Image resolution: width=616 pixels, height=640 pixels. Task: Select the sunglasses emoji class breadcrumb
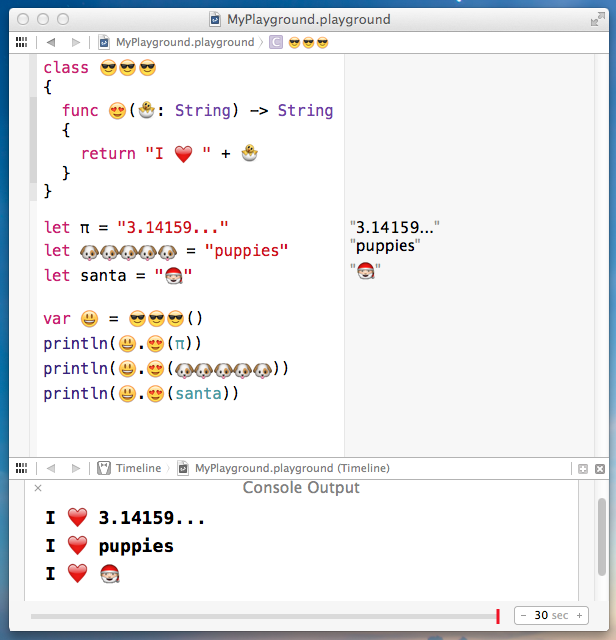tap(308, 42)
